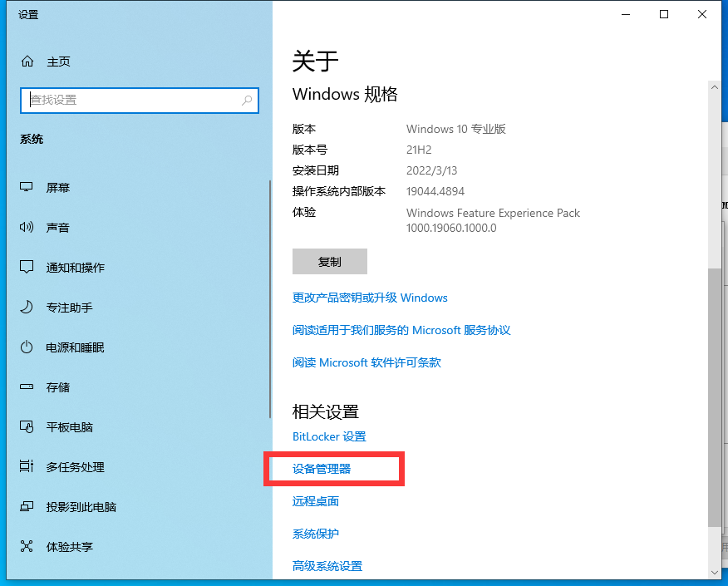Click the sidebar scrollbar thumb
The width and height of the screenshot is (728, 586).
tap(270, 299)
